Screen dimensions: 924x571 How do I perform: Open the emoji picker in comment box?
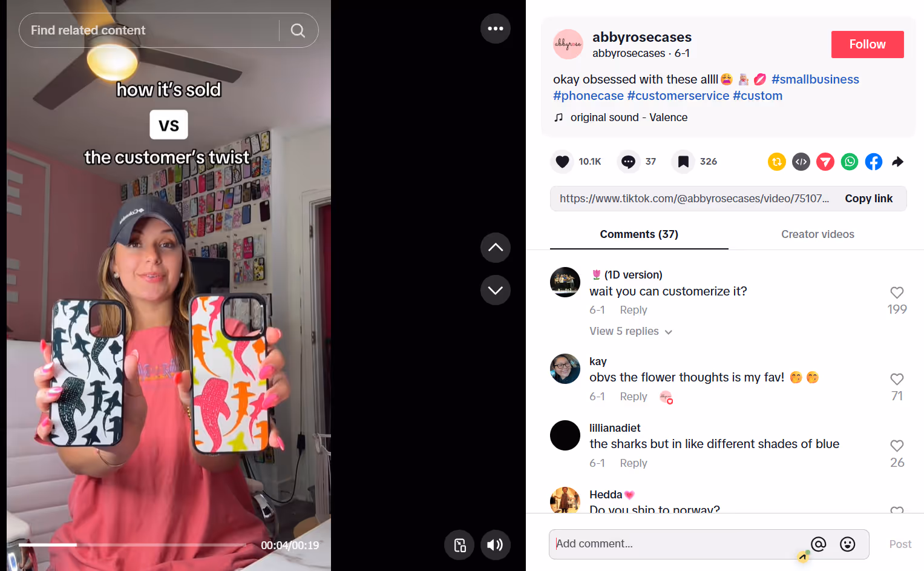click(848, 544)
